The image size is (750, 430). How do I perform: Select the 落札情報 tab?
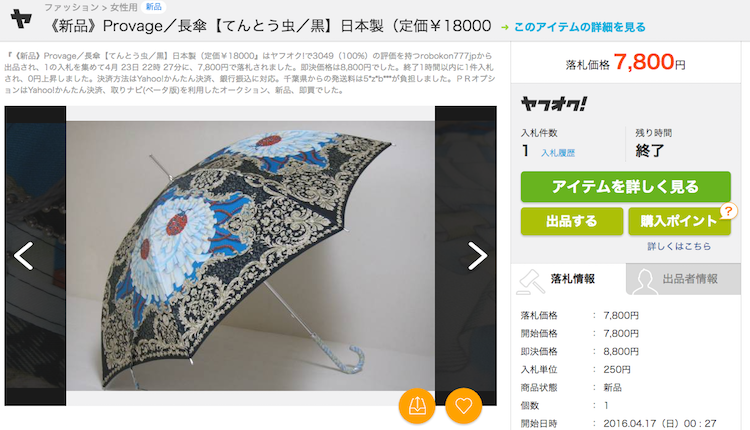tap(569, 279)
